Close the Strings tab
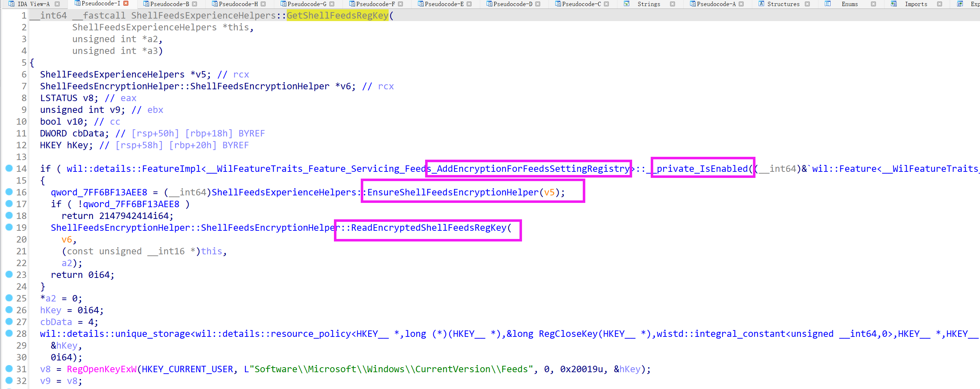 [672, 4]
